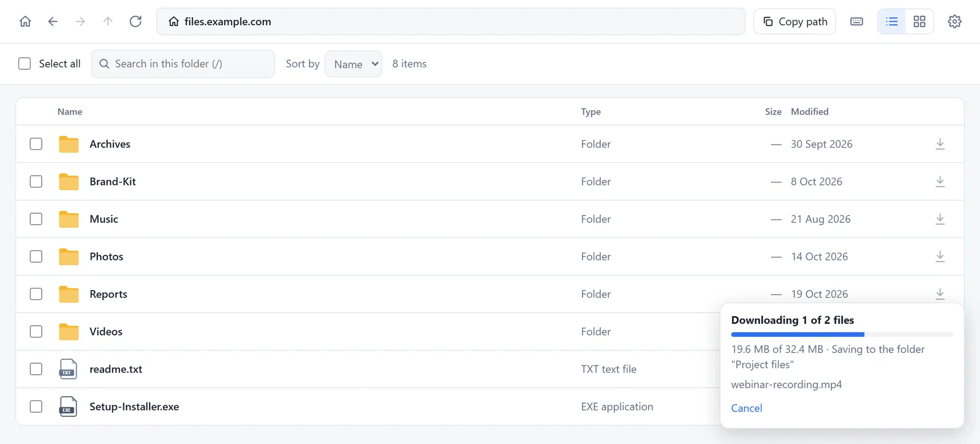Image resolution: width=980 pixels, height=444 pixels.
Task: Select the Archives row checkbox
Action: tap(36, 144)
